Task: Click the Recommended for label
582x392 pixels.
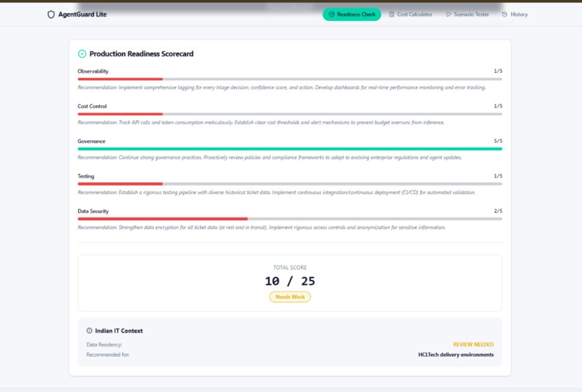Action: coord(108,354)
